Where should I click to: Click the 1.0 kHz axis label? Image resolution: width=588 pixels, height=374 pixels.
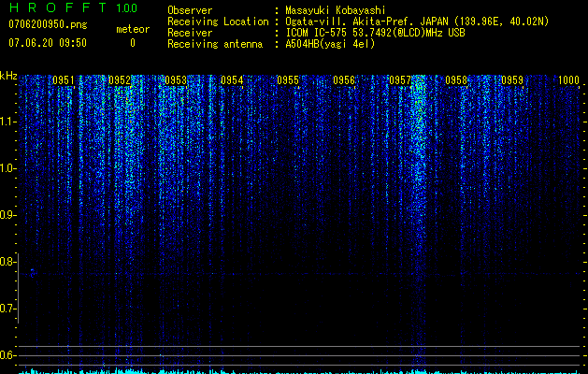coord(7,168)
